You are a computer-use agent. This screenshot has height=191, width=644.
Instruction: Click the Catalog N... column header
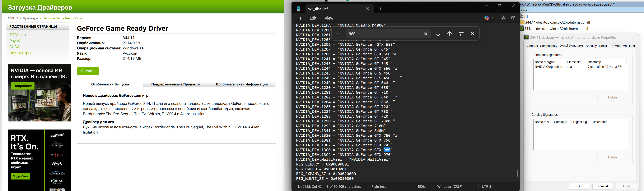tap(562, 122)
